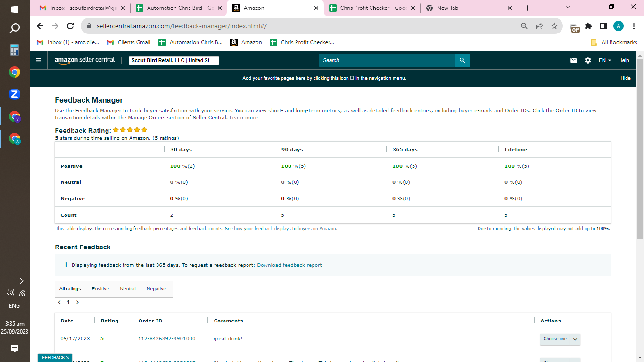Click the search magnifier button in Seller Central
Viewport: 644px width, 362px height.
pyautogui.click(x=462, y=60)
